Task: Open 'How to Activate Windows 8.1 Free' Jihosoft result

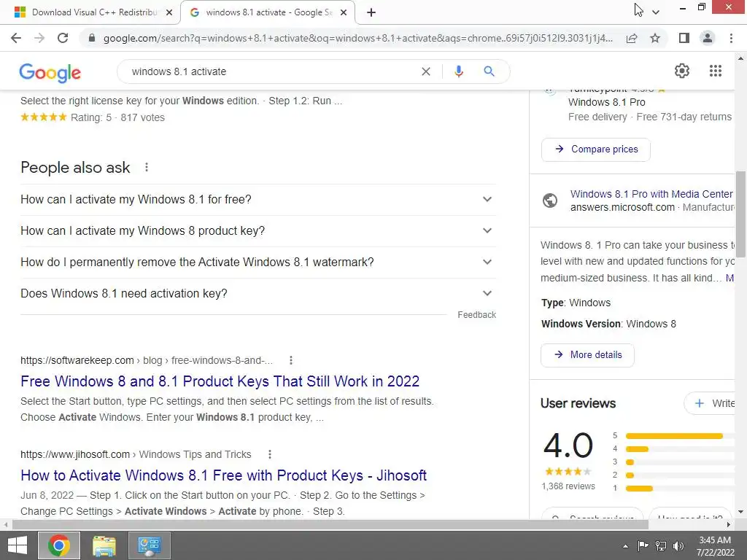Action: (x=223, y=475)
